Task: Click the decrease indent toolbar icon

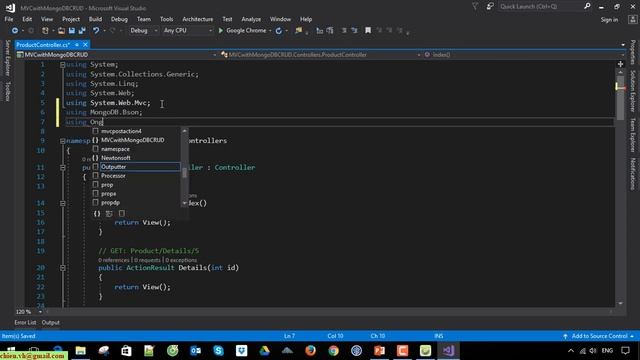Action: tap(344, 31)
